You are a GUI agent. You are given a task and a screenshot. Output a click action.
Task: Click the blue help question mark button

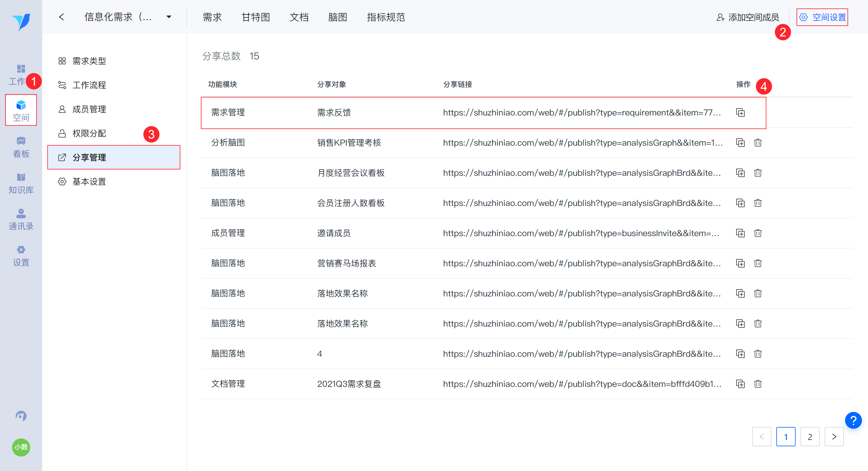pyautogui.click(x=853, y=420)
